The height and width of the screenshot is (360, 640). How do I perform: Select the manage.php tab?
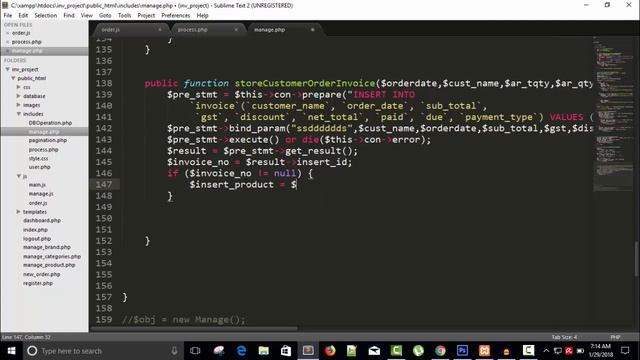tap(269, 29)
